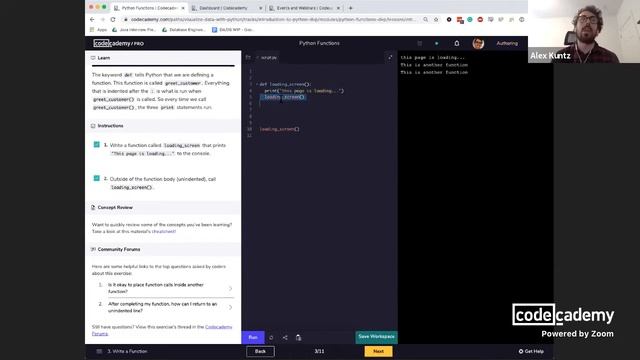Select the script.py editor tab
640x360 pixels.
point(268,58)
